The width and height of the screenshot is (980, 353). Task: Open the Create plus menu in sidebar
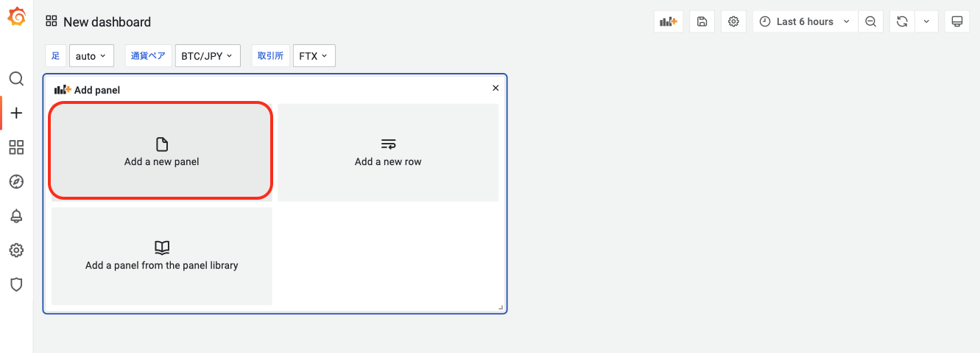(x=16, y=113)
